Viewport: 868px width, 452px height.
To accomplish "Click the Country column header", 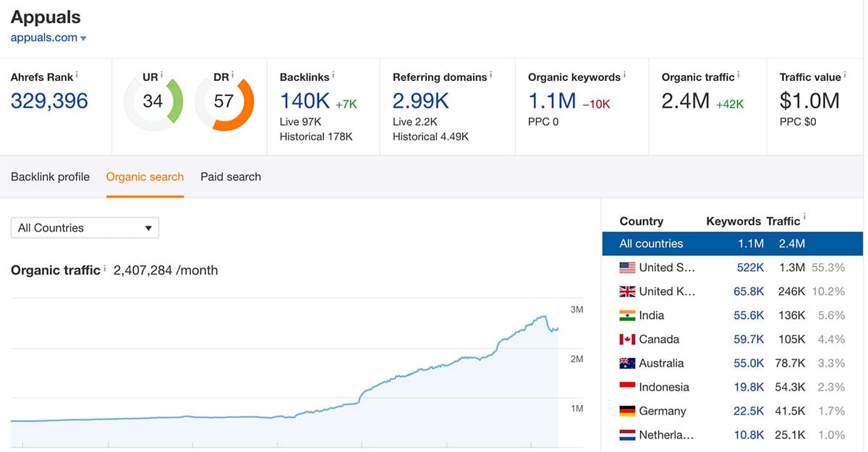I will coord(642,221).
